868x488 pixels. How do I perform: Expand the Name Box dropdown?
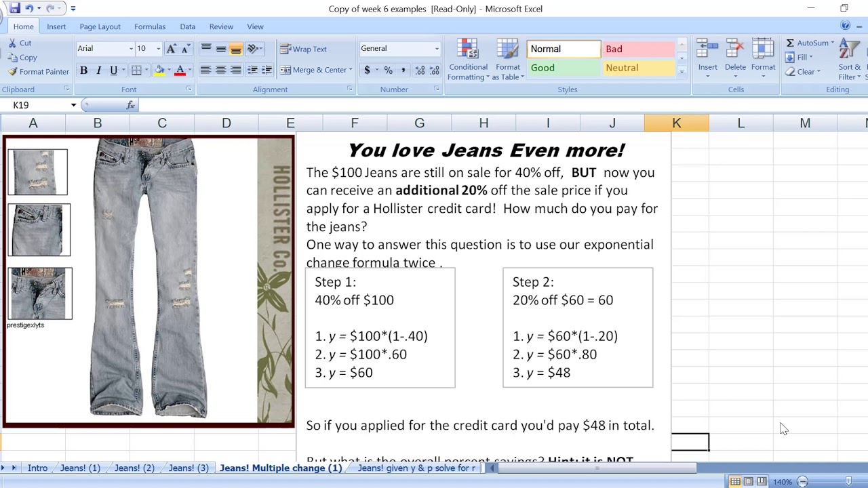73,105
